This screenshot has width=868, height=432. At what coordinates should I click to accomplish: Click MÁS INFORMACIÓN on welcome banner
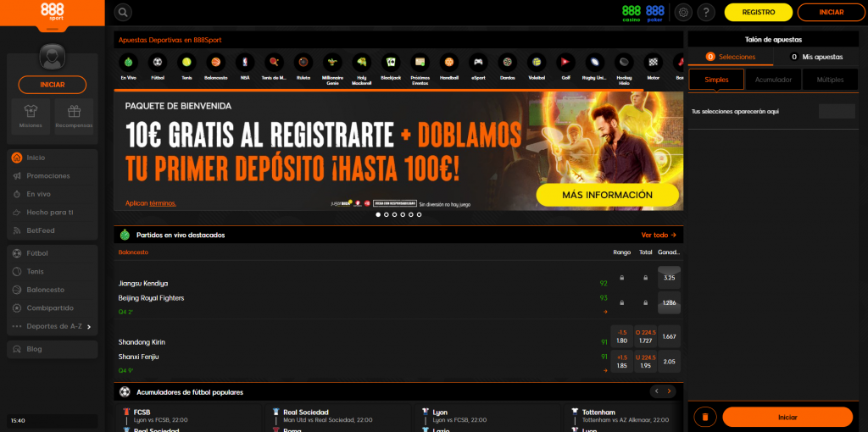pos(607,196)
